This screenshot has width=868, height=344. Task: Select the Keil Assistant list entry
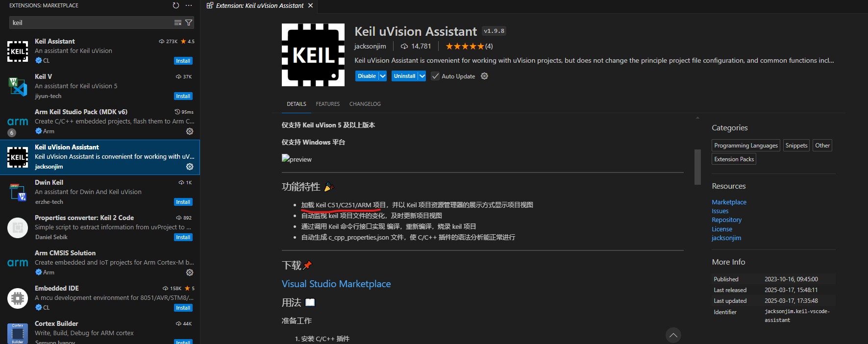click(100, 51)
